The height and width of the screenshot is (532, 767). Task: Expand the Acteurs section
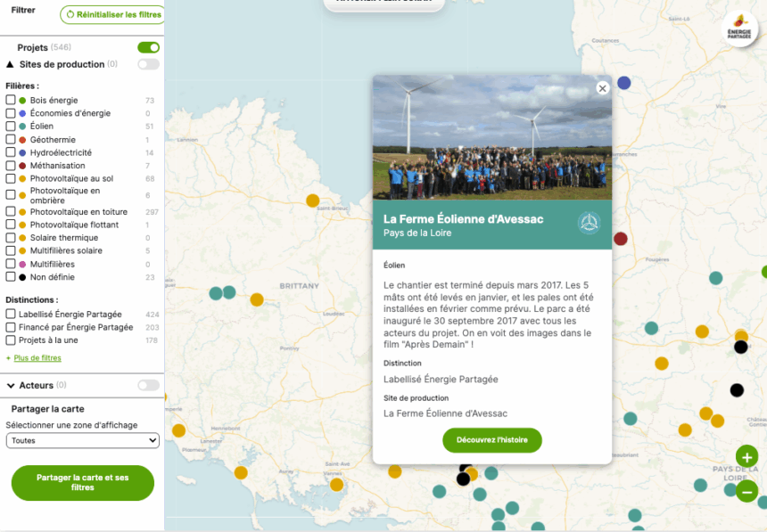[11, 386]
